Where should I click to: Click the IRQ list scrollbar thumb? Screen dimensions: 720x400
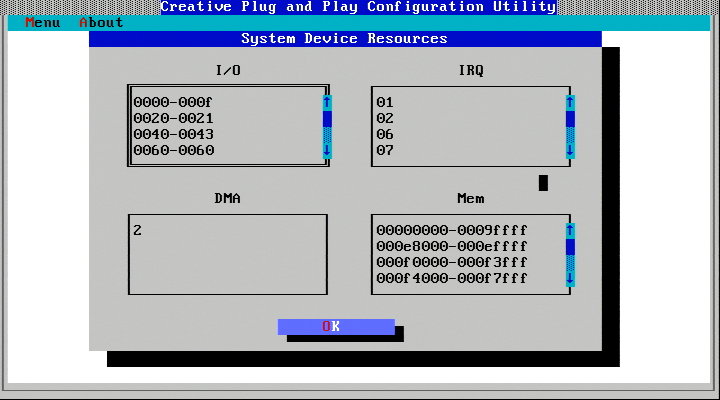(x=570, y=118)
